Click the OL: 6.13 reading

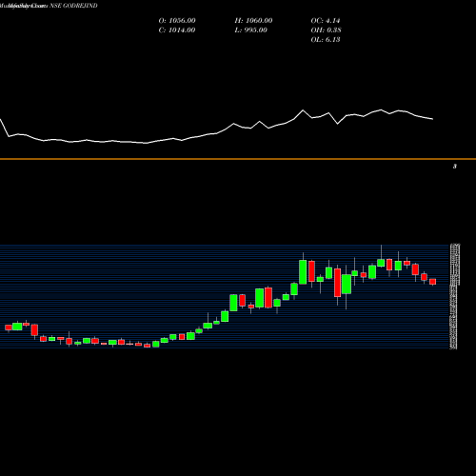point(326,40)
